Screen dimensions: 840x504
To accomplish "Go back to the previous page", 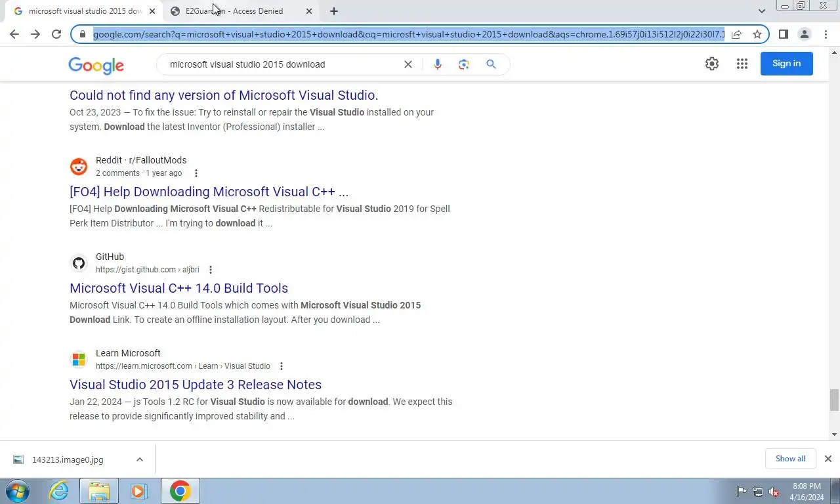I will pyautogui.click(x=14, y=34).
